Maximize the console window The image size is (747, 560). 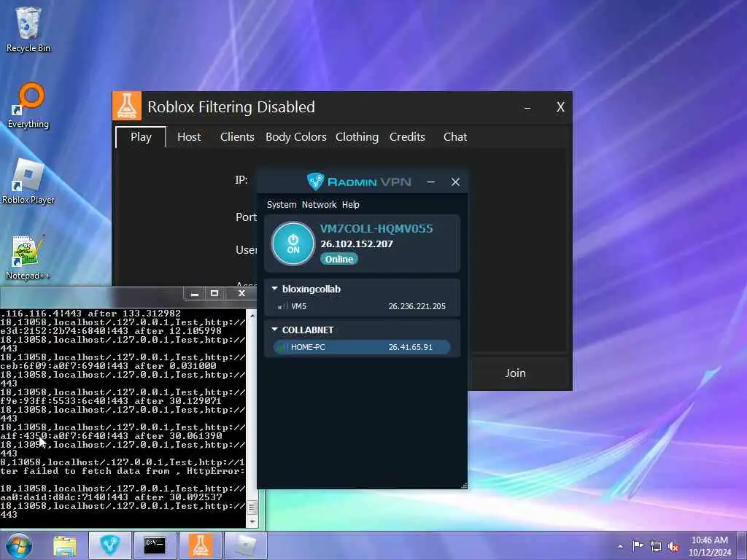pos(214,293)
